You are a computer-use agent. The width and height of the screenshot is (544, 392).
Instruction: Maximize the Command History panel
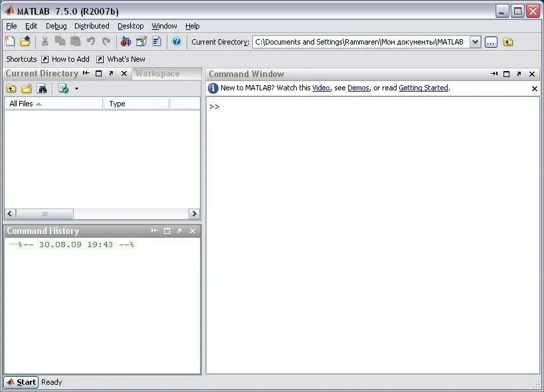pos(167,231)
